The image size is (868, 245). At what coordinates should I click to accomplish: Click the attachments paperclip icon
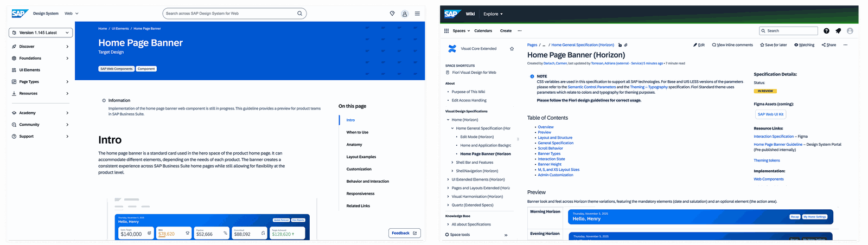click(626, 45)
